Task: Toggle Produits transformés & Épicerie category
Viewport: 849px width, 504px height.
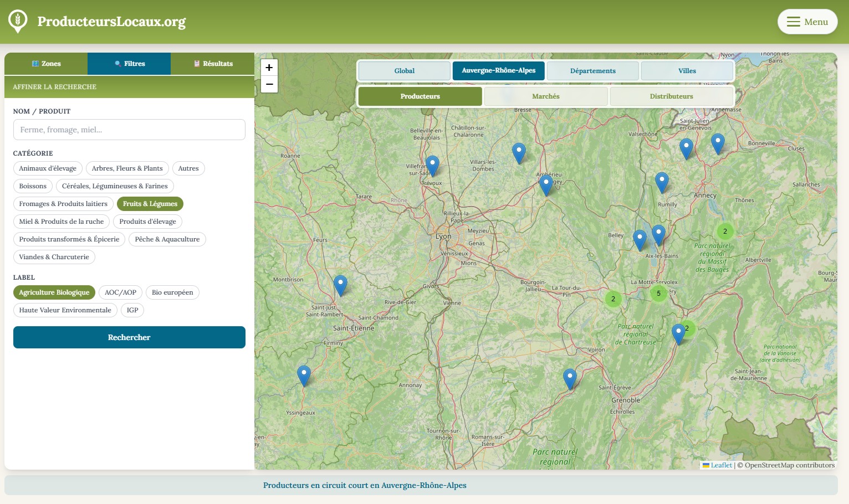Action: click(69, 239)
